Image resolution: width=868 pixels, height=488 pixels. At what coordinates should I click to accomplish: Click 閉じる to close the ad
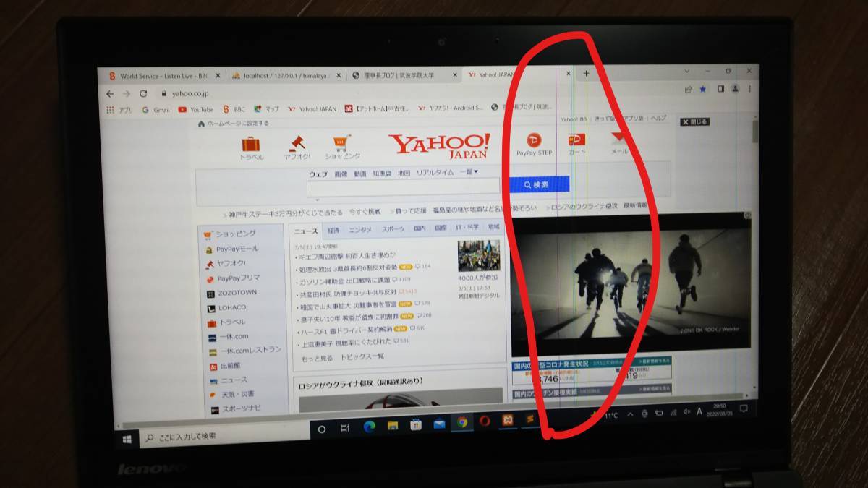[694, 121]
